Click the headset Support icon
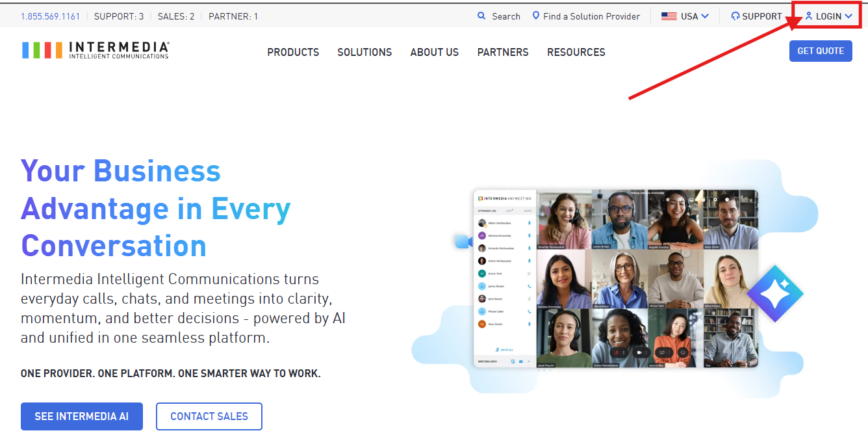Image resolution: width=868 pixels, height=448 pixels. 735,16
